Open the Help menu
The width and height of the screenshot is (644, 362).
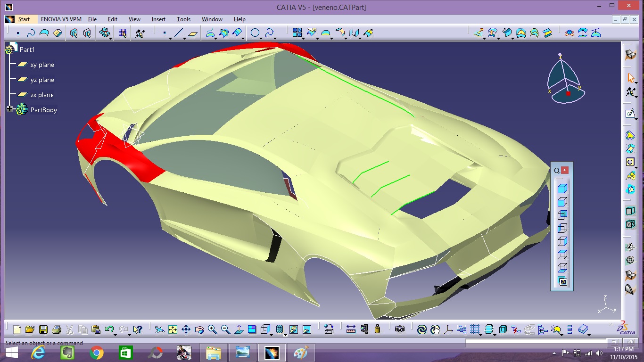(239, 19)
